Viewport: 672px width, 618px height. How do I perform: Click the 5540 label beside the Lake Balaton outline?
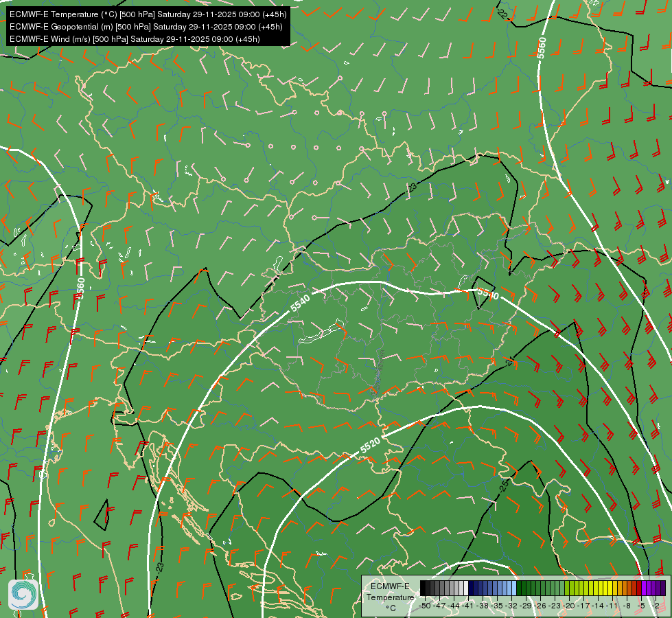(300, 304)
